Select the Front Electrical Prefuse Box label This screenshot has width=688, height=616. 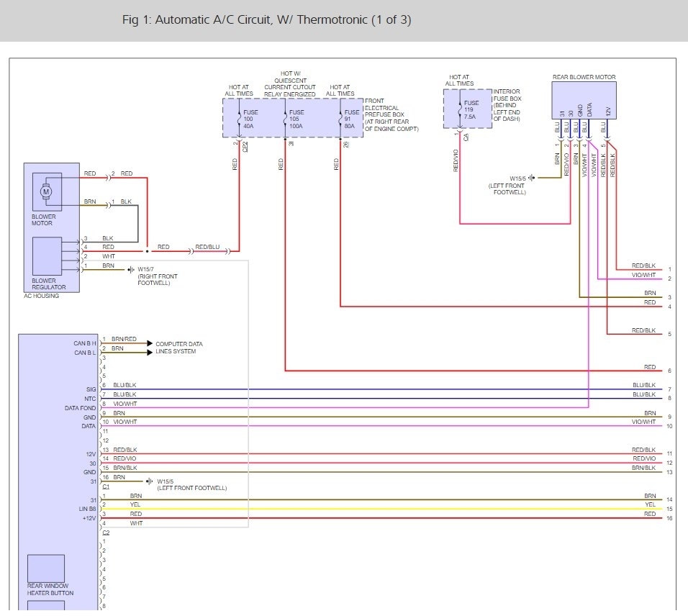tap(391, 115)
